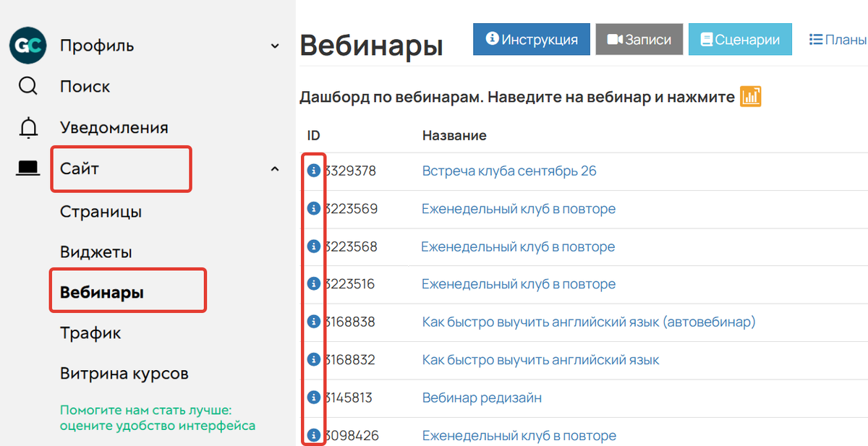Open Витрина курсов submenu item
The image size is (868, 446).
pyautogui.click(x=124, y=374)
